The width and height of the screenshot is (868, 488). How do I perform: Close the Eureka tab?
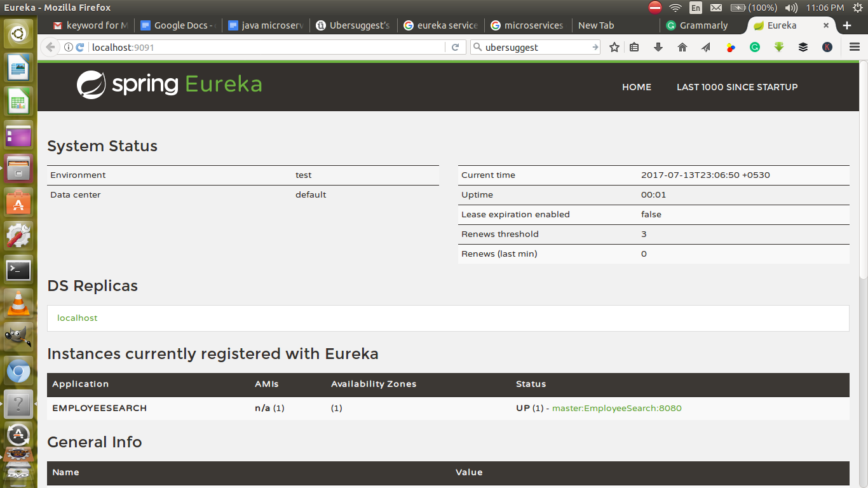point(826,25)
